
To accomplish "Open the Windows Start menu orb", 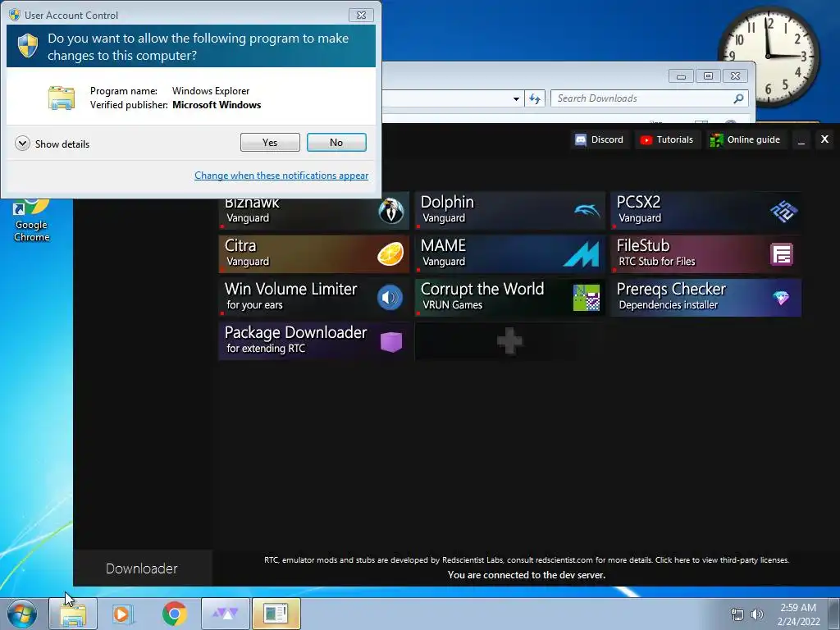I will [22, 614].
